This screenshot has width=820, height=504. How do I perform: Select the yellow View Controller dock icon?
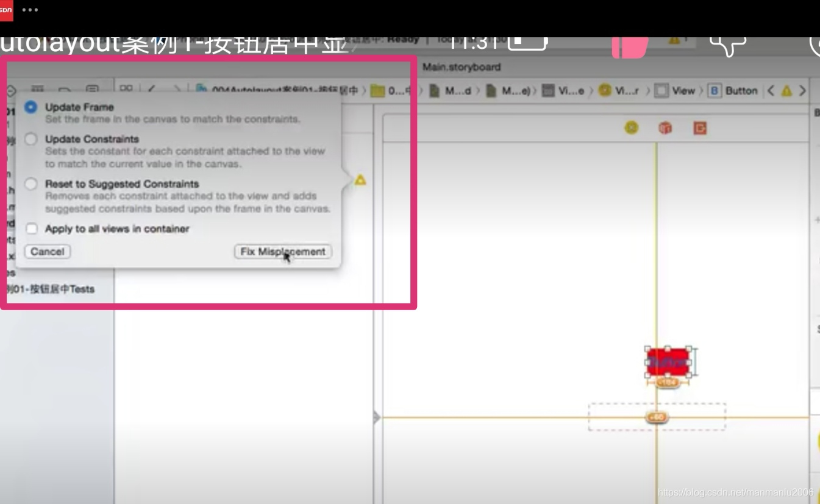632,127
